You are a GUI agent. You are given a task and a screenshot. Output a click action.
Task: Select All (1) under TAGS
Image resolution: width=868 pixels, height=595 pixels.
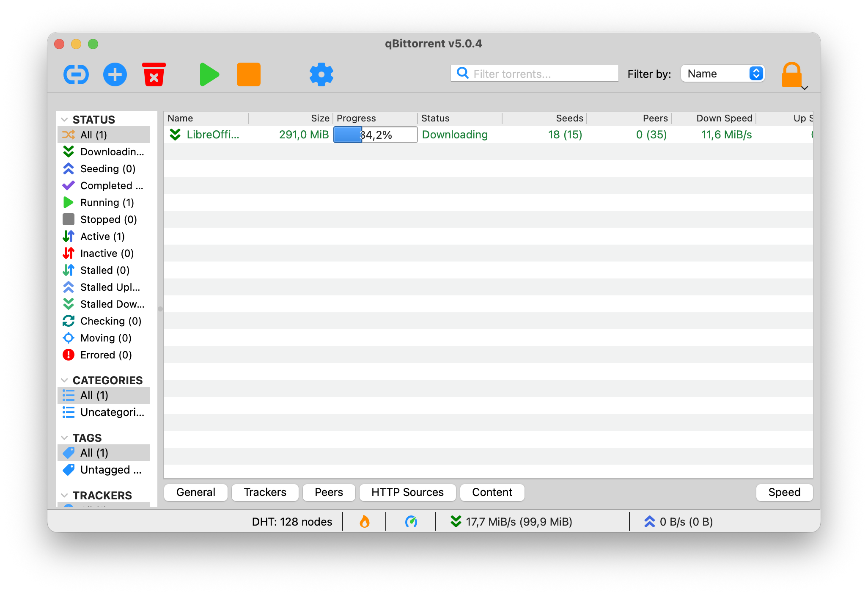pos(104,453)
